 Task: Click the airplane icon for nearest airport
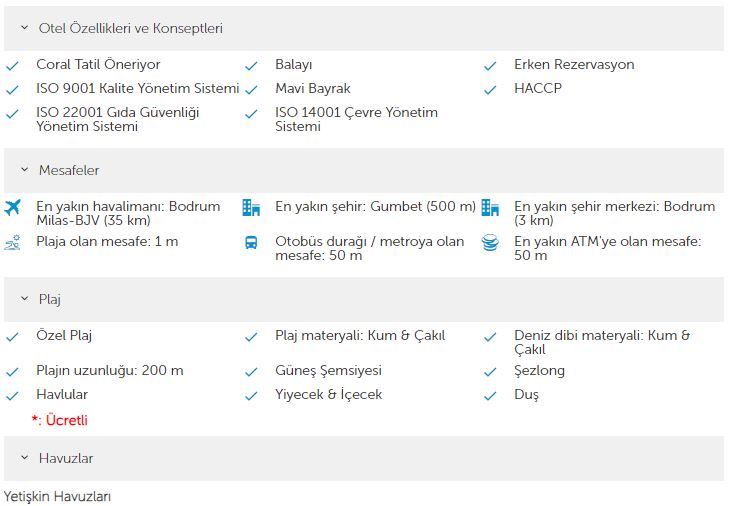pyautogui.click(x=12, y=208)
